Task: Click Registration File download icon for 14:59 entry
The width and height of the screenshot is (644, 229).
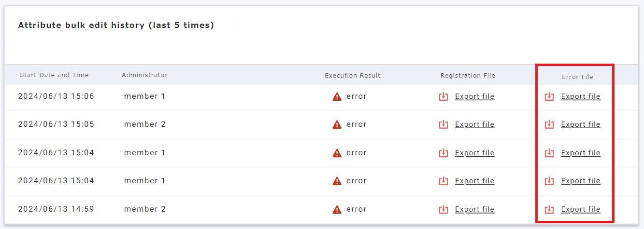Action: coord(444,209)
